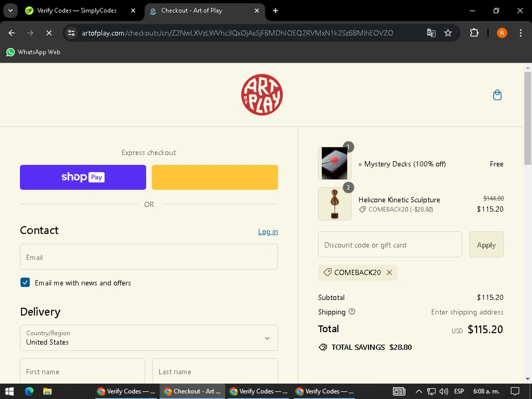
Task: Click the Mystery Decks product thumbnail
Action: (334, 164)
